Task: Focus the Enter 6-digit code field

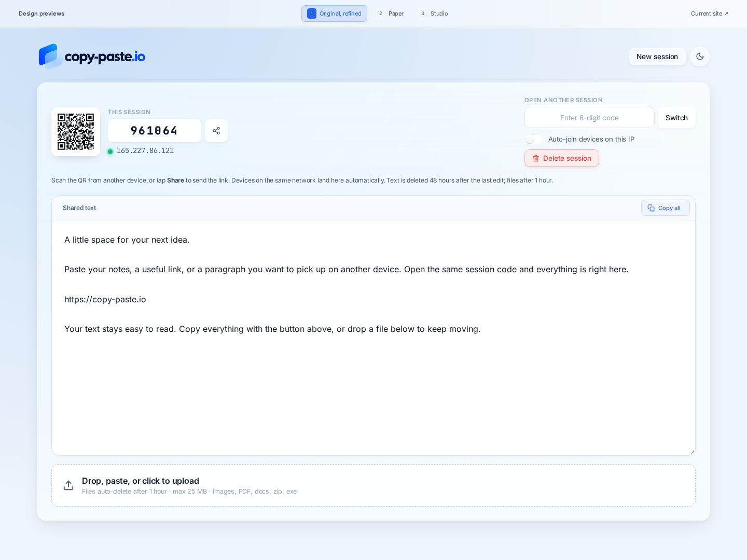Action: [x=589, y=118]
